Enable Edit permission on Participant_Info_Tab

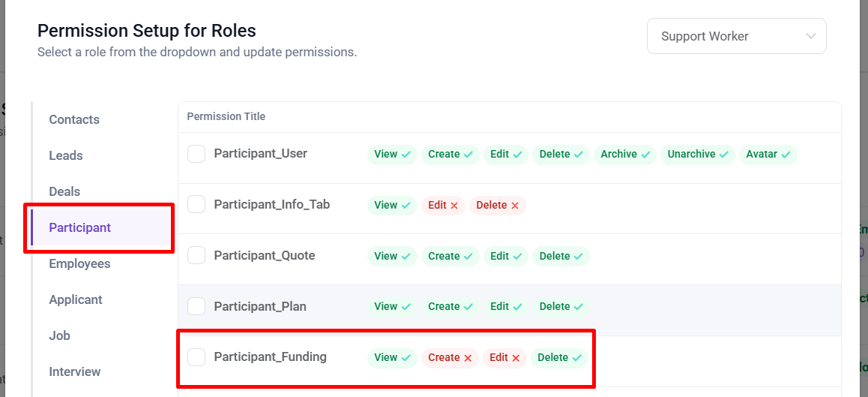pos(443,206)
